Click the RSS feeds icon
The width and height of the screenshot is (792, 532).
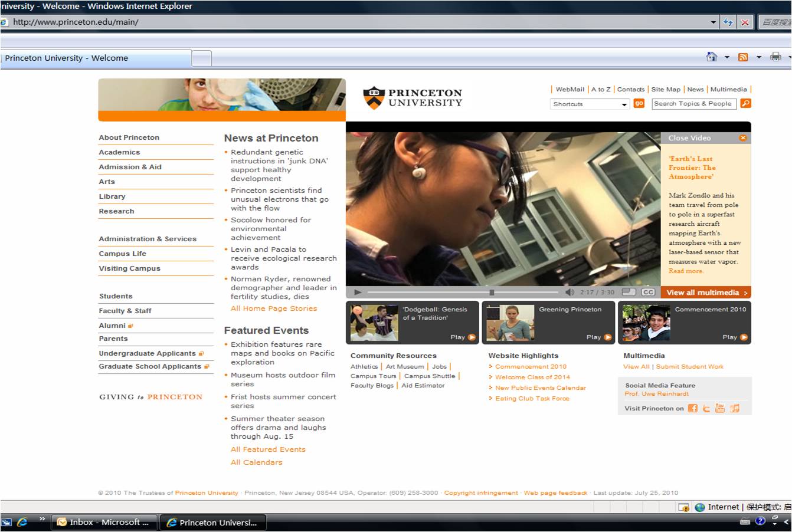coord(743,57)
